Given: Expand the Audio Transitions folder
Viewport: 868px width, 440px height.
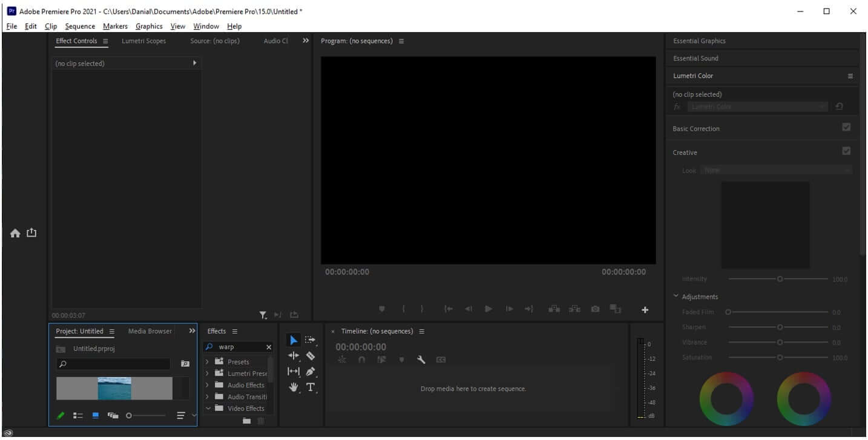Looking at the screenshot, I should click(208, 397).
